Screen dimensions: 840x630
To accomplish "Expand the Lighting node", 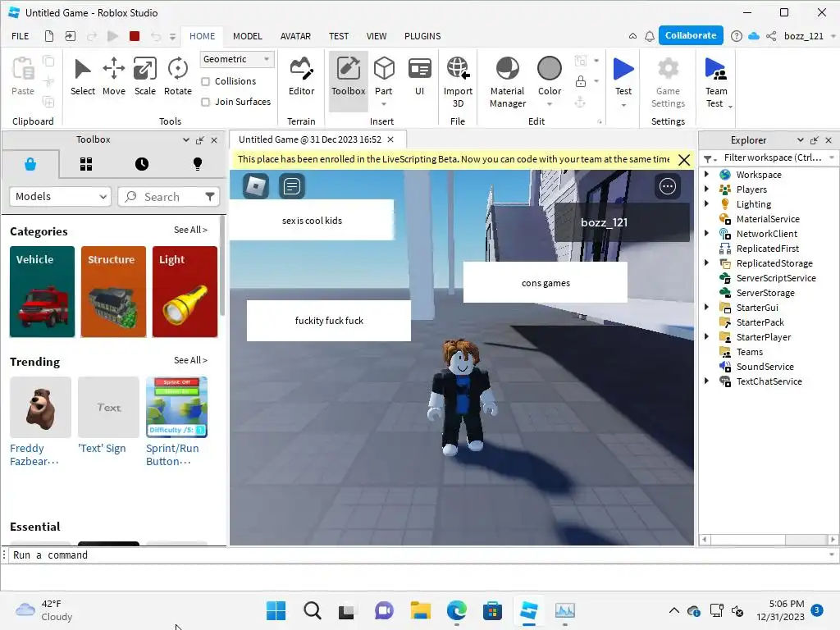I will [706, 203].
